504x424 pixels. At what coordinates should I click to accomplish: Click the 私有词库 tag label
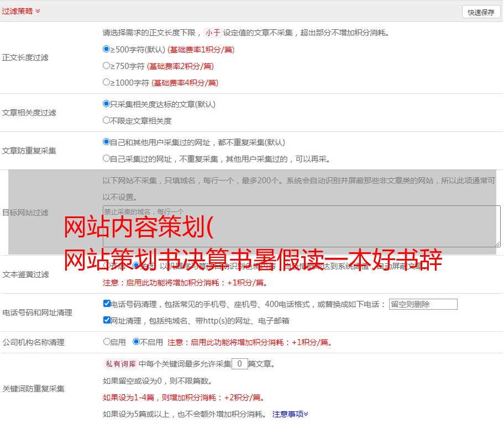click(119, 364)
